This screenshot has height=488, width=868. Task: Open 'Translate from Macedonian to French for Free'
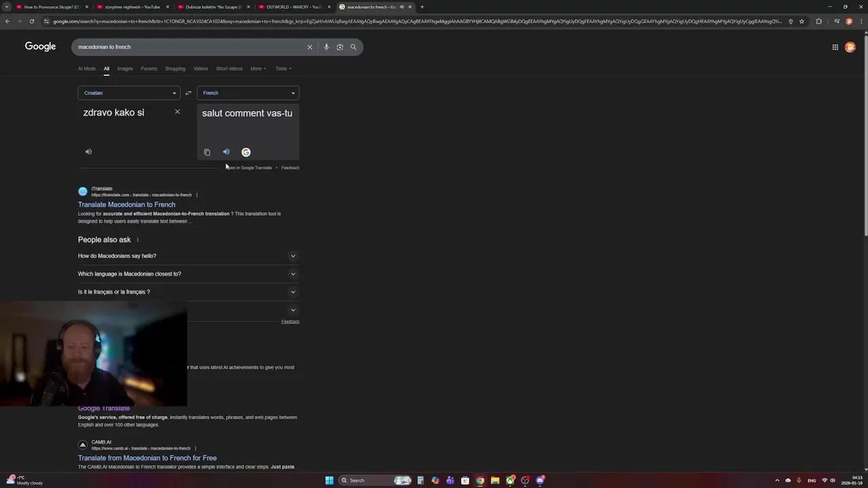click(147, 458)
